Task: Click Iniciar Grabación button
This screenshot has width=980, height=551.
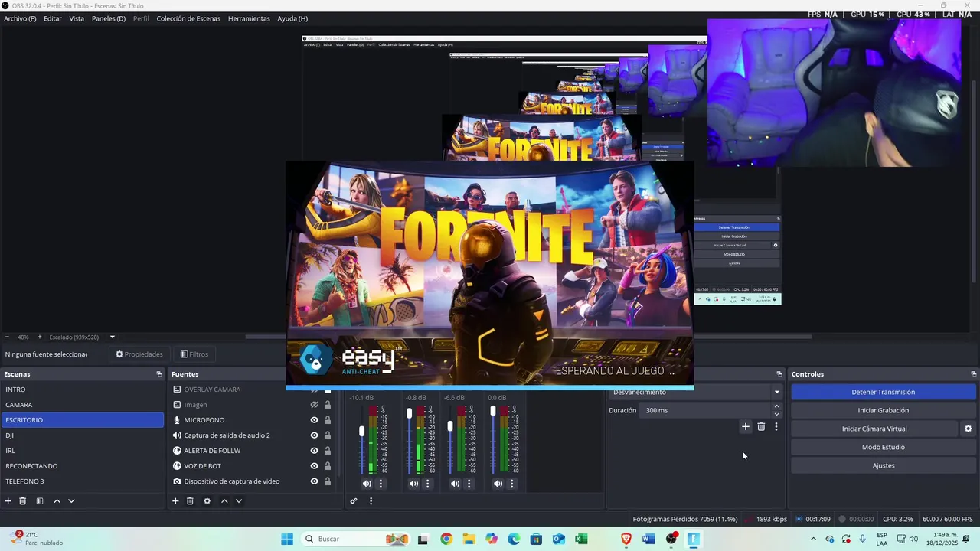Action: point(883,410)
